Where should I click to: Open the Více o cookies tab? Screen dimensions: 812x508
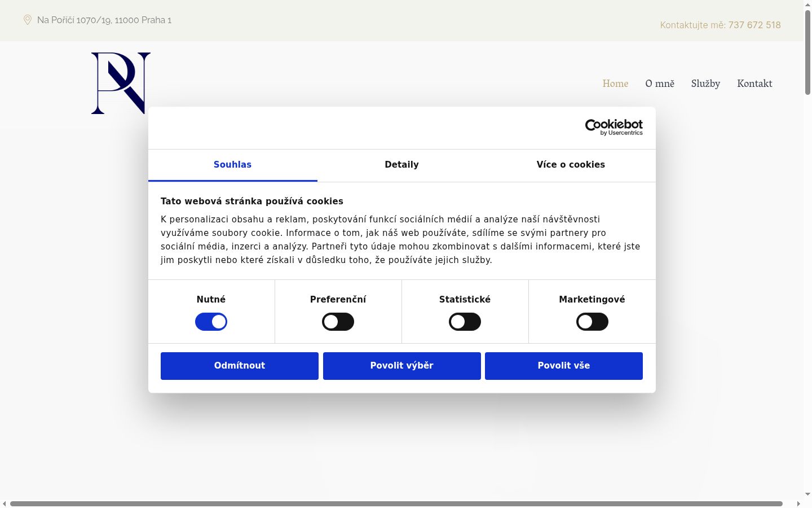tap(571, 165)
